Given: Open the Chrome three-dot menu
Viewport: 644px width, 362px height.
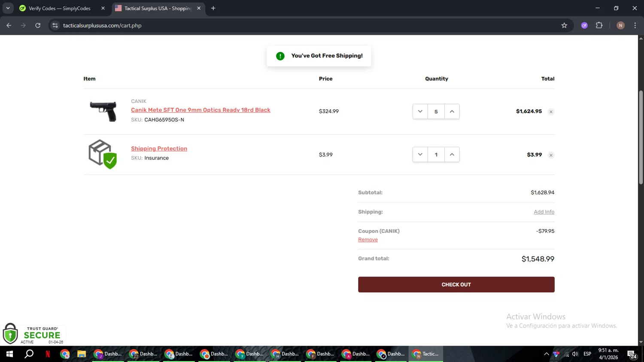Looking at the screenshot, I should click(x=635, y=25).
